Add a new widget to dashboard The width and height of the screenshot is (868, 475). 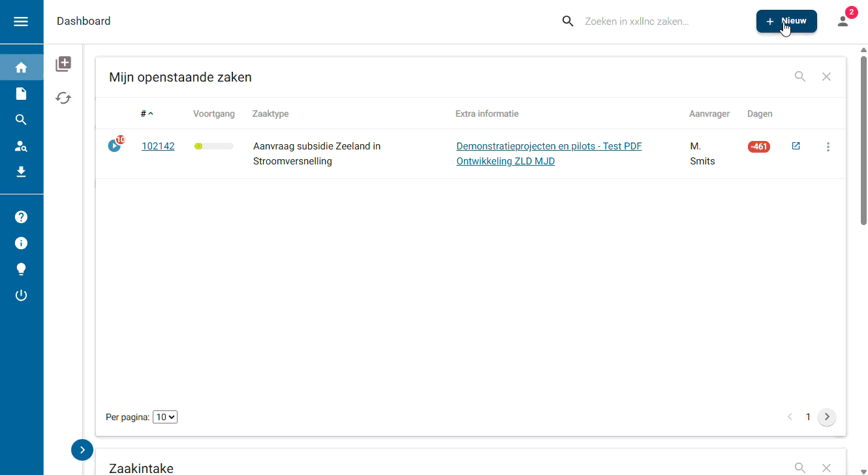(63, 64)
